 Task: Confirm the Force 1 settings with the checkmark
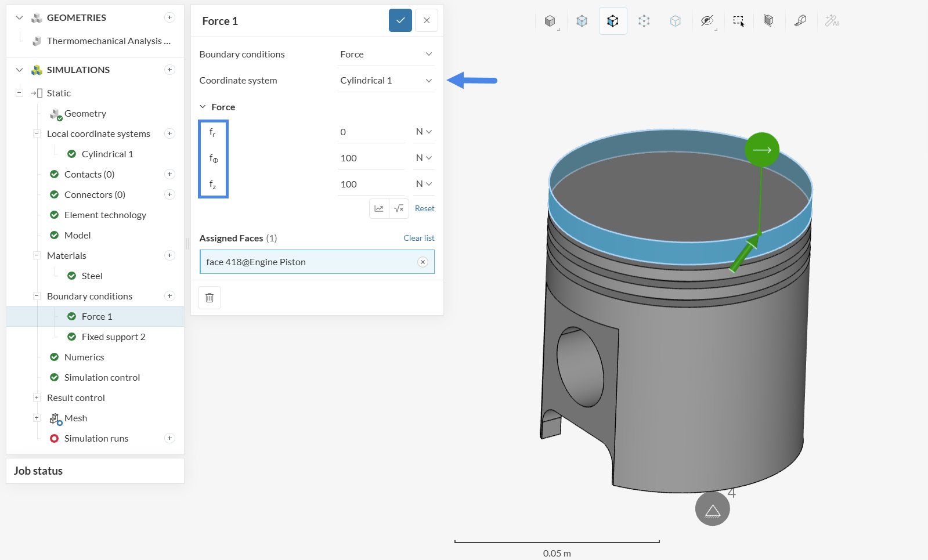coord(400,21)
